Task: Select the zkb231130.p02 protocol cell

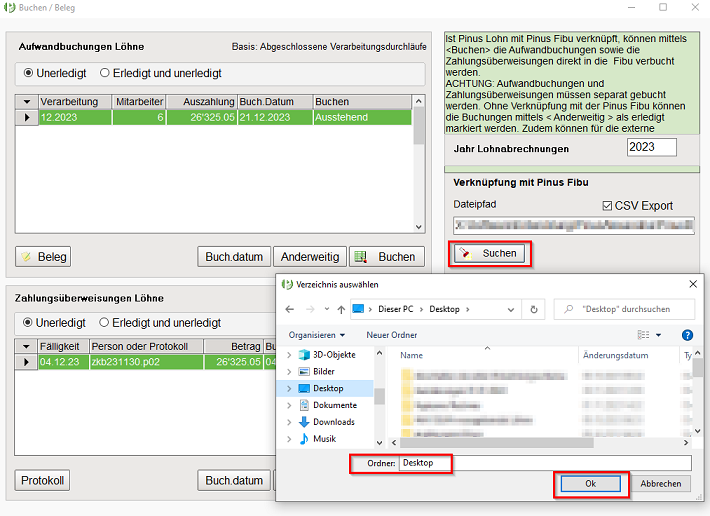Action: pyautogui.click(x=146, y=362)
